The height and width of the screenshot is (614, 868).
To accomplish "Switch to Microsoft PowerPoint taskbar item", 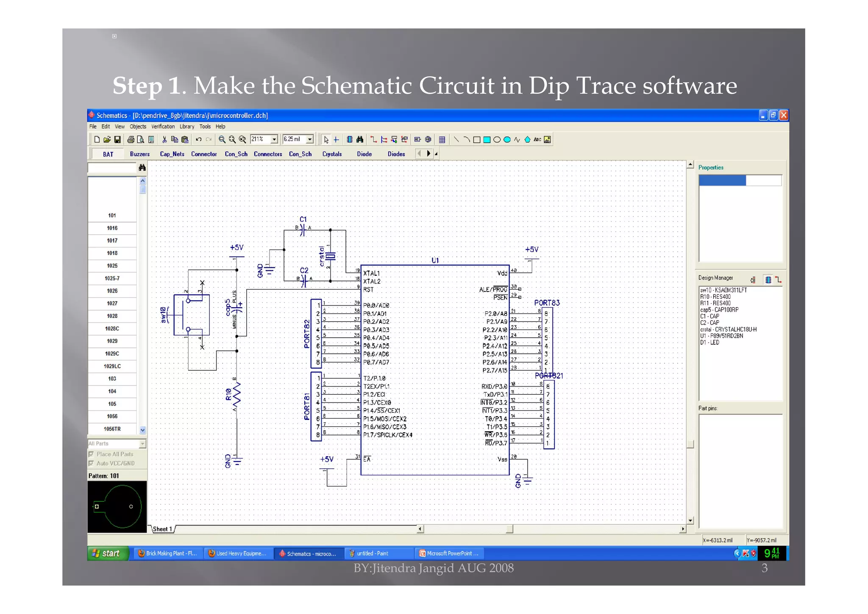I will pyautogui.click(x=449, y=553).
